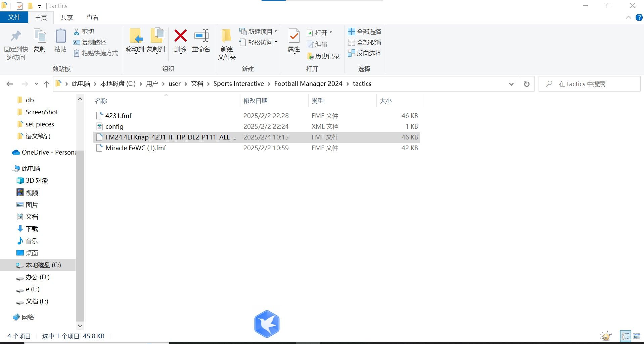Switch to the Share (共享) tab
This screenshot has width=644, height=344.
tap(66, 17)
